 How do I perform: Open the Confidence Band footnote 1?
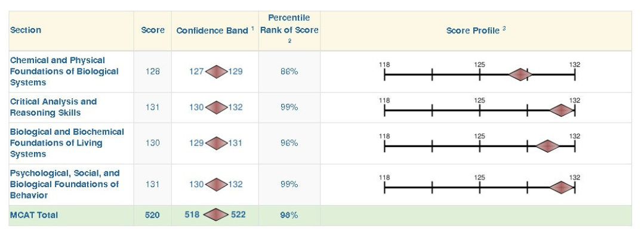(252, 28)
